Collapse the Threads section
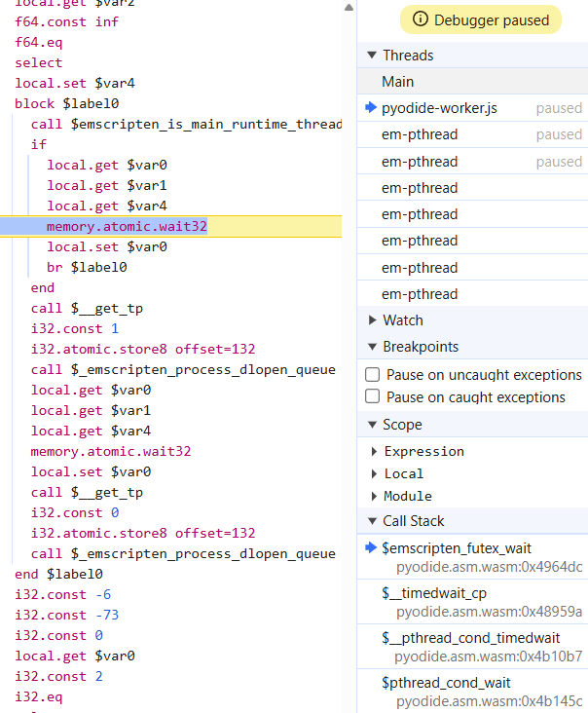This screenshot has width=588, height=713. pyautogui.click(x=372, y=56)
